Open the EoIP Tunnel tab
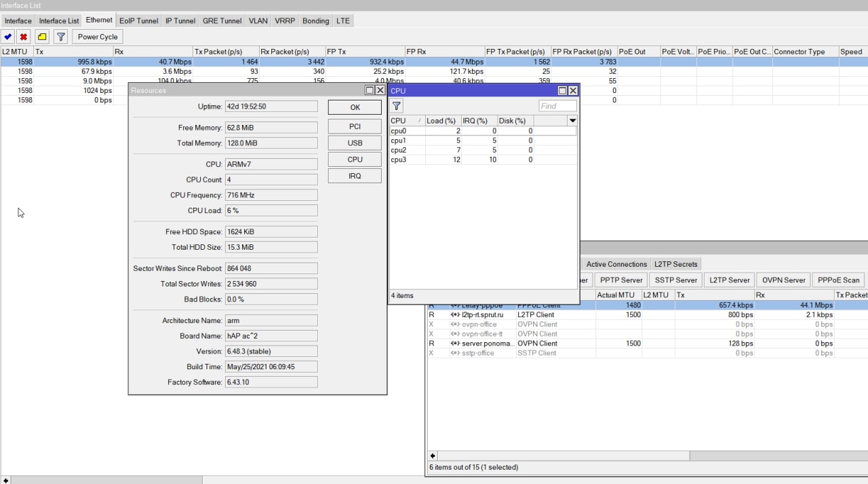The width and height of the screenshot is (868, 484). pyautogui.click(x=138, y=21)
